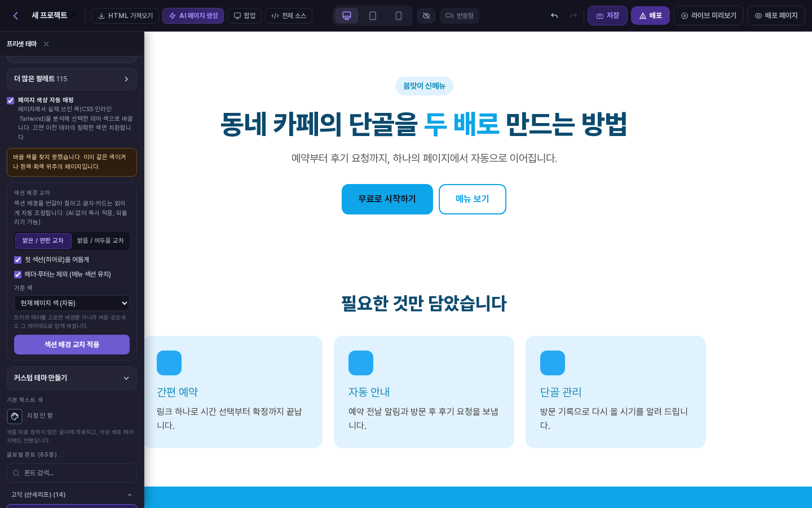The height and width of the screenshot is (508, 812).
Task: Select the 동네 카페의 단골을 hero headline
Action: pyautogui.click(x=424, y=124)
